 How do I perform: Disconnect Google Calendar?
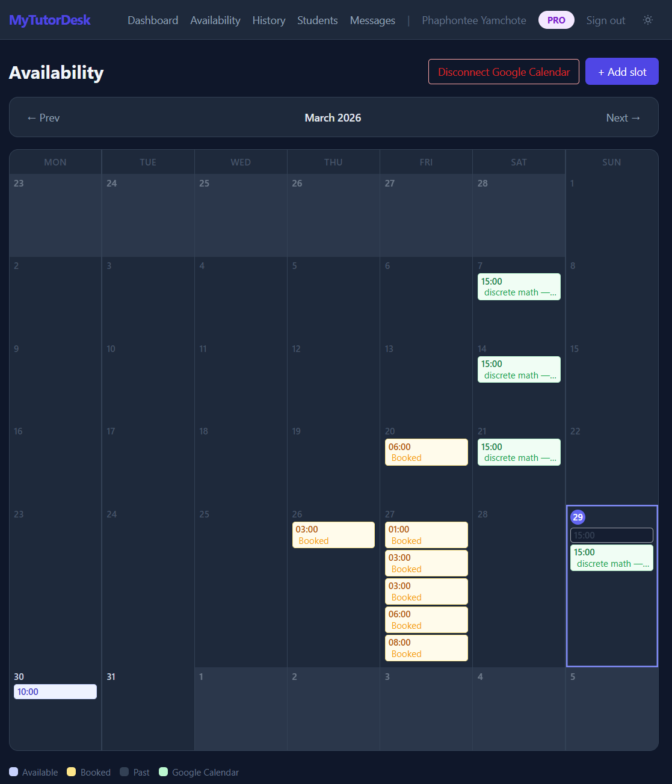504,72
